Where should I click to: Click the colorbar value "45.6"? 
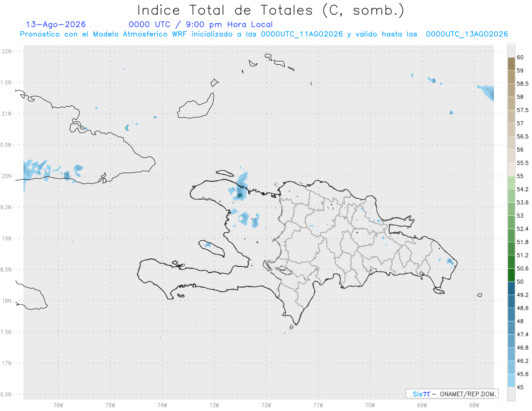click(x=523, y=374)
